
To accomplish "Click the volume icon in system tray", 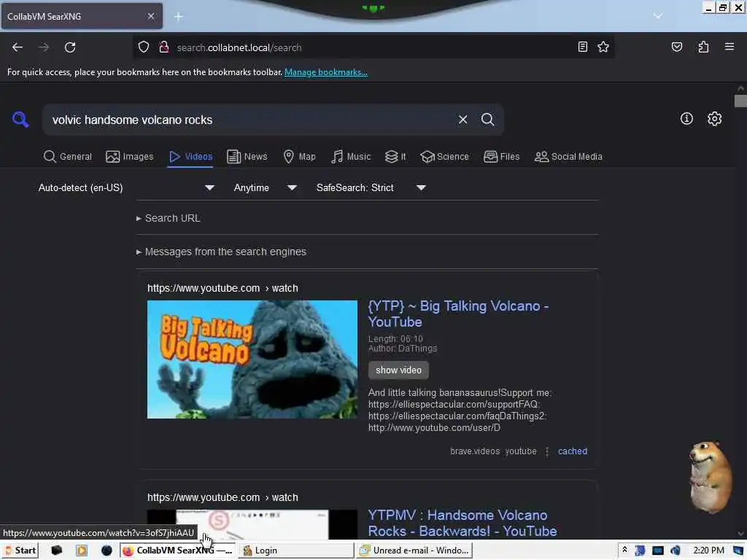I will pyautogui.click(x=675, y=551).
